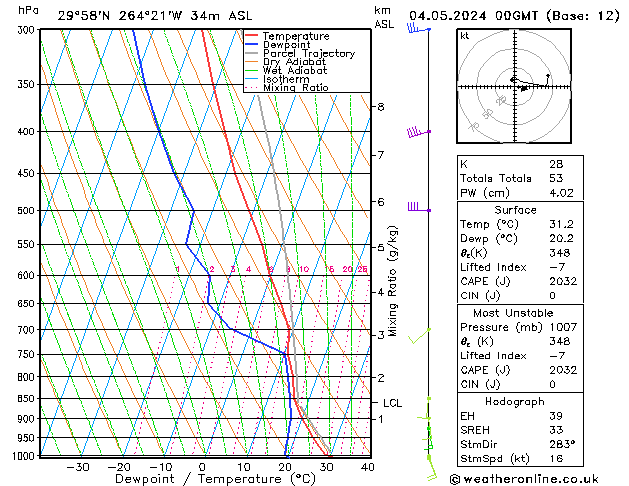Click the SREH value 33
The width and height of the screenshot is (629, 486).
tap(556, 430)
